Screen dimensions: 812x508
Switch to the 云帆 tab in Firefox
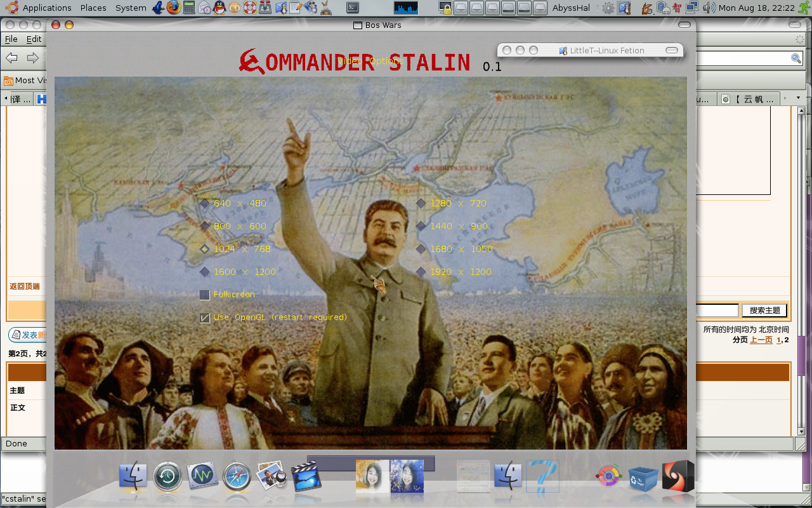[749, 99]
